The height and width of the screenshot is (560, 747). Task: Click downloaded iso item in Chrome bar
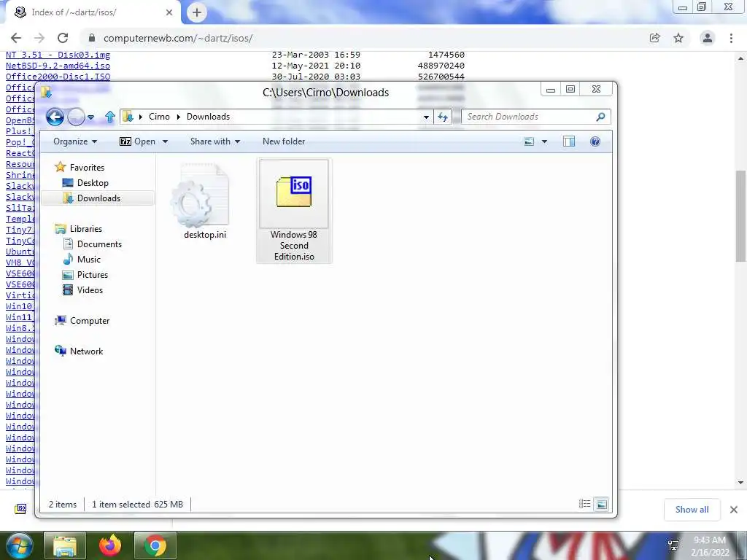(21, 509)
